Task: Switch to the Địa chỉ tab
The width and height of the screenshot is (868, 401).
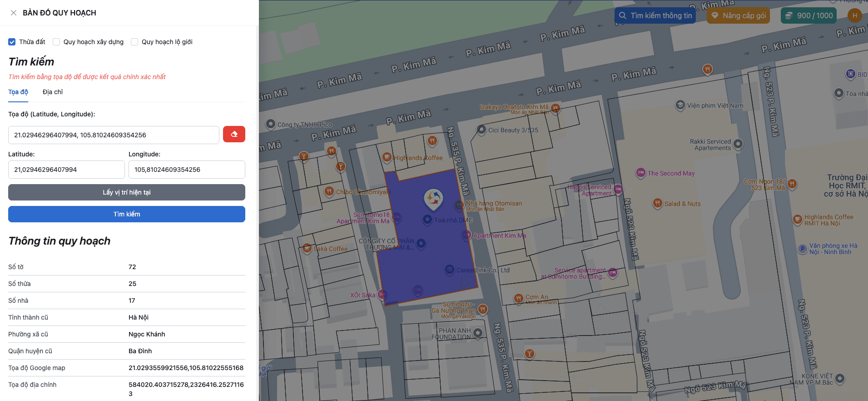Action: click(x=53, y=92)
